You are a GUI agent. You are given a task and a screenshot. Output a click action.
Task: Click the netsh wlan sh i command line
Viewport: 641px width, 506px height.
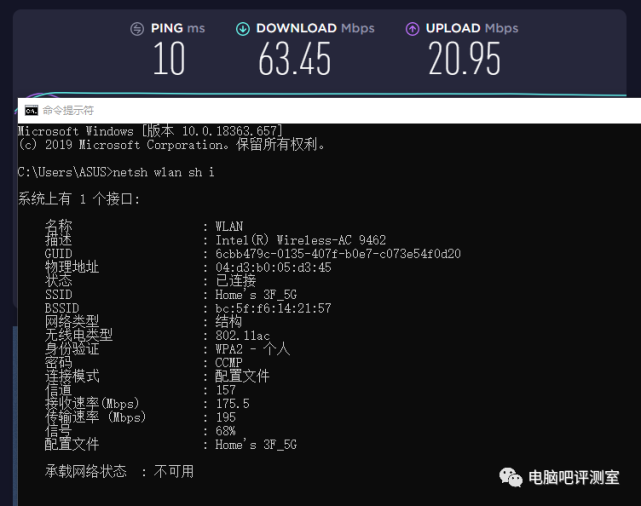coord(116,172)
